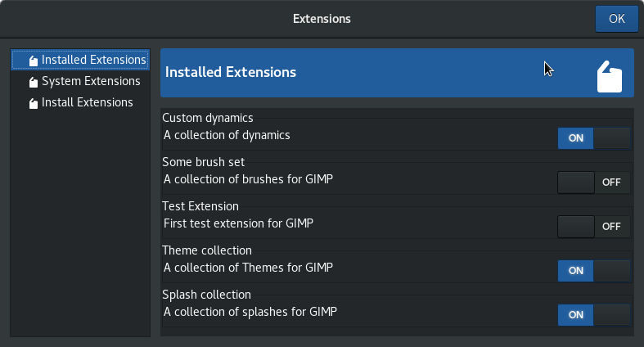Select the Test Extension title row
Viewport: 644px width, 347px height.
pyautogui.click(x=200, y=206)
